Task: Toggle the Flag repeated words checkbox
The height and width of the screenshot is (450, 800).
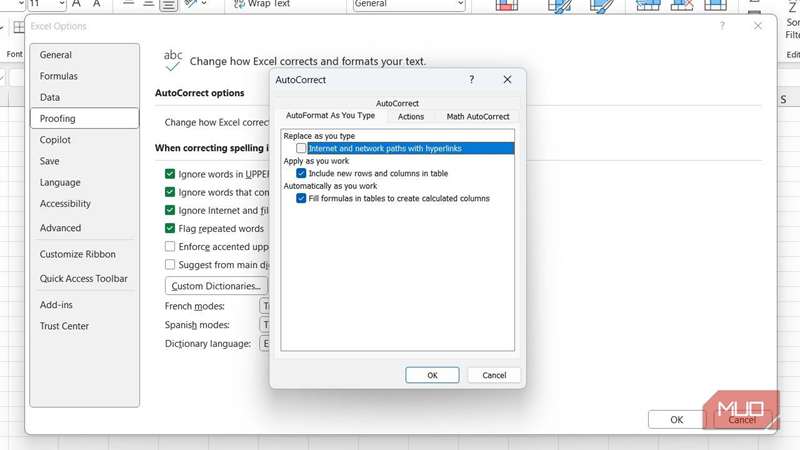Action: 170,228
